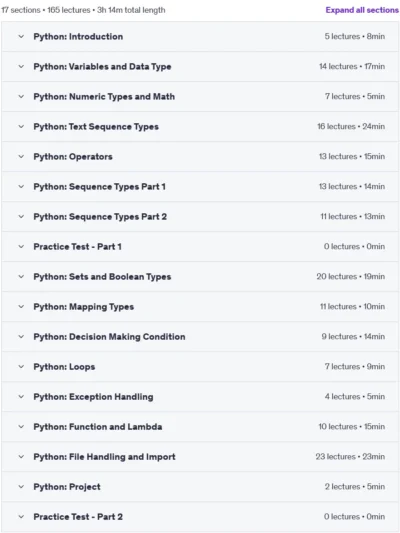Click '20 lectures • 19min' section summary

click(351, 276)
